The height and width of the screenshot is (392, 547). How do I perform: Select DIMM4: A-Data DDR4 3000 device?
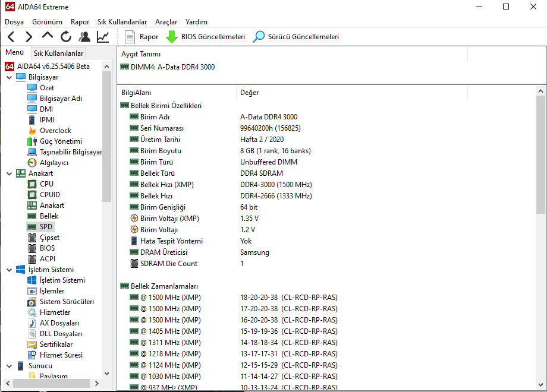[168, 67]
